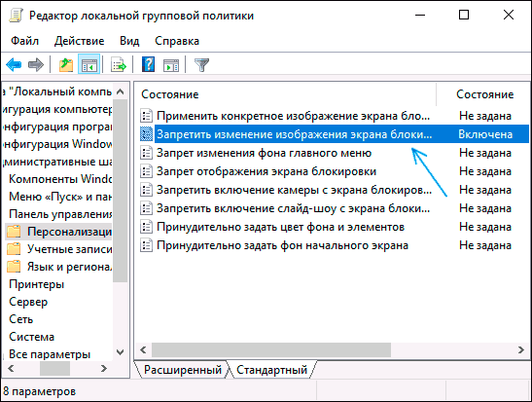Select the Система tree node

31,337
